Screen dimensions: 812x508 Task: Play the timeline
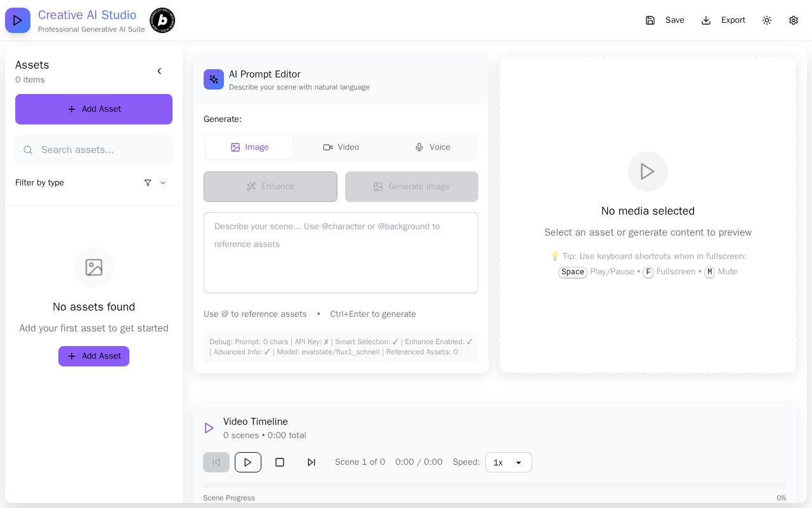click(x=248, y=462)
